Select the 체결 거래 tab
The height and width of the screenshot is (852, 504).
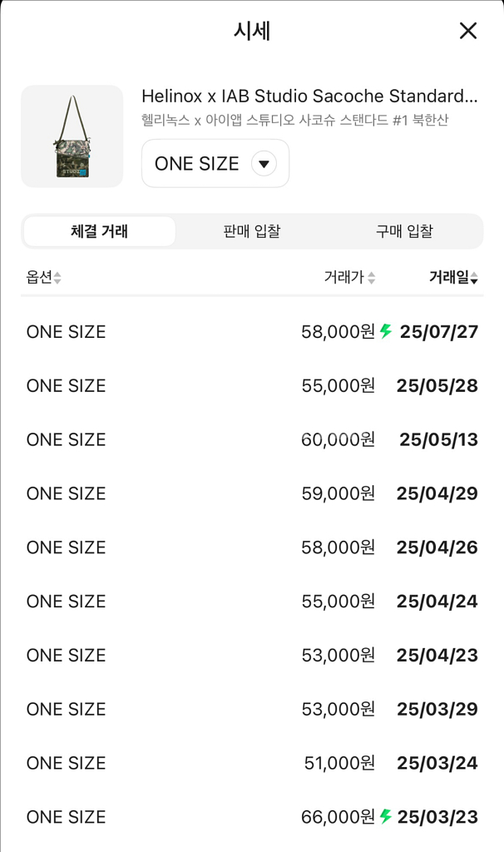tap(98, 230)
